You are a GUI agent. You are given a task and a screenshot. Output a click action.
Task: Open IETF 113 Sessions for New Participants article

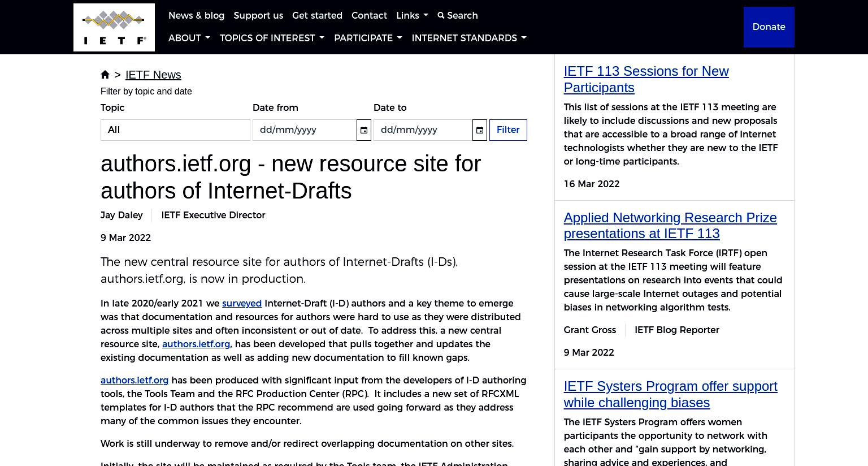(646, 79)
